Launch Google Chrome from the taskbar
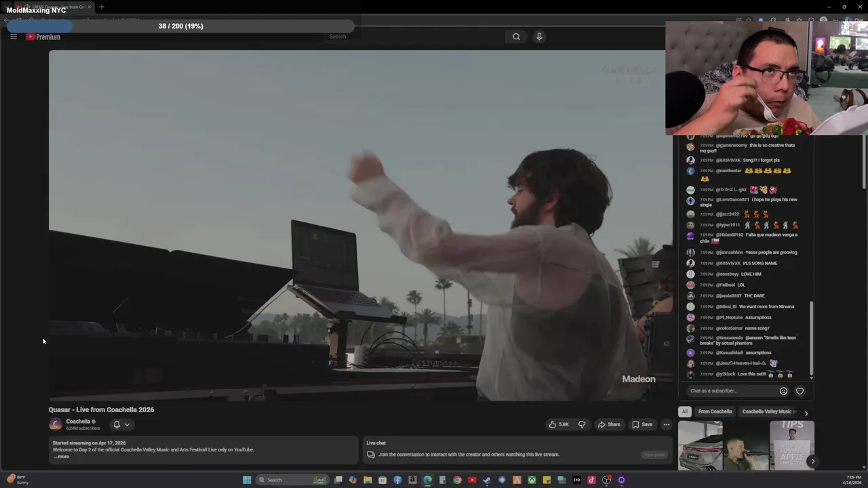 pos(457,480)
